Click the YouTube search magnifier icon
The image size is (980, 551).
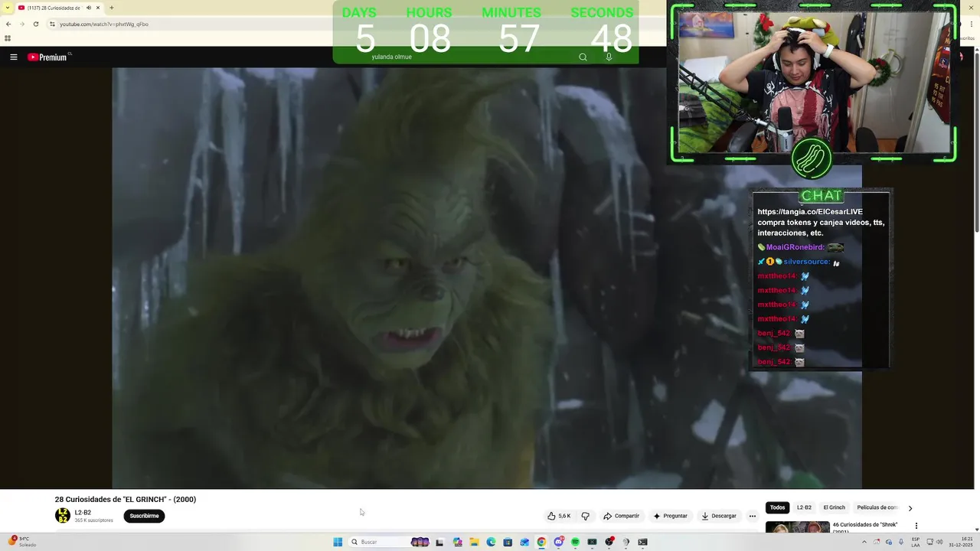(x=583, y=57)
